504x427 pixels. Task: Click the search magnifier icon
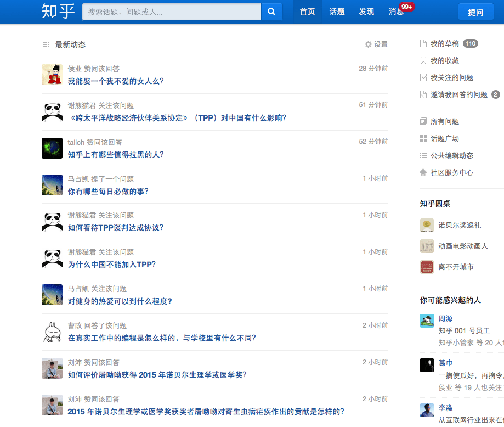(271, 11)
